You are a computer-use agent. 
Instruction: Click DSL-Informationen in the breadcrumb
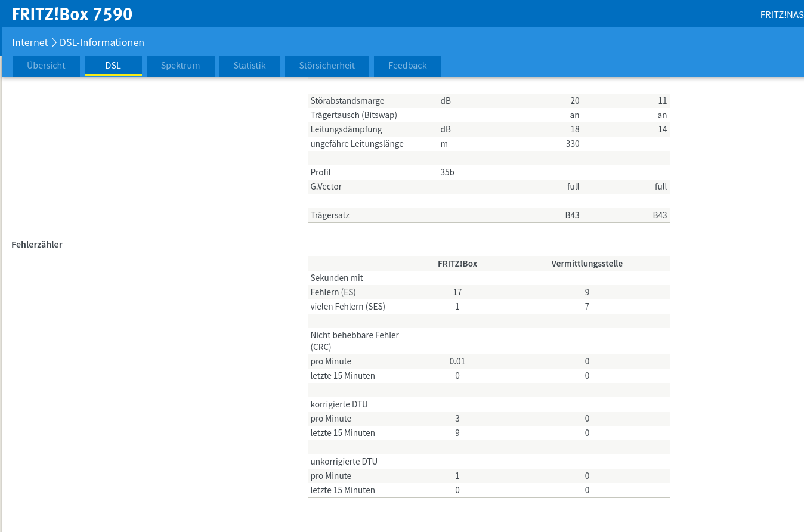click(x=102, y=42)
